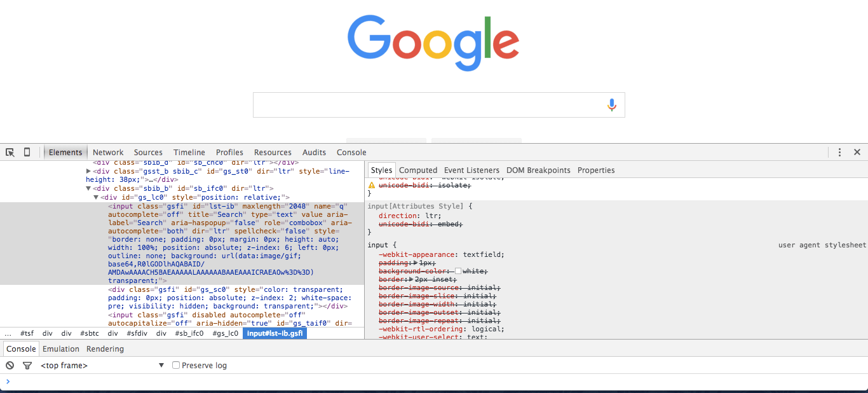Image resolution: width=868 pixels, height=393 pixels.
Task: Collapse the sb_ifc0 div node
Action: coord(89,189)
